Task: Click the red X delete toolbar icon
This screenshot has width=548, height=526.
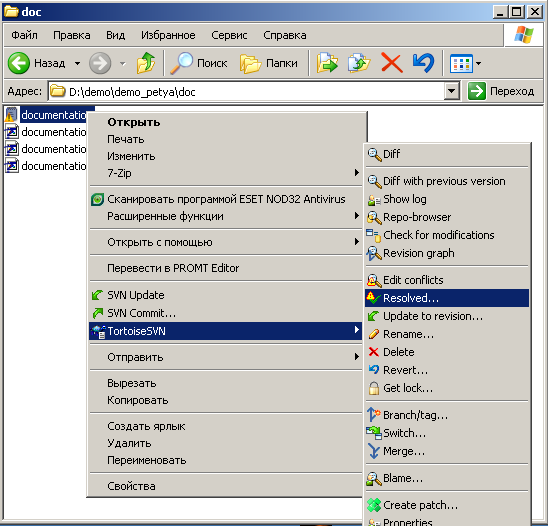Action: click(391, 63)
